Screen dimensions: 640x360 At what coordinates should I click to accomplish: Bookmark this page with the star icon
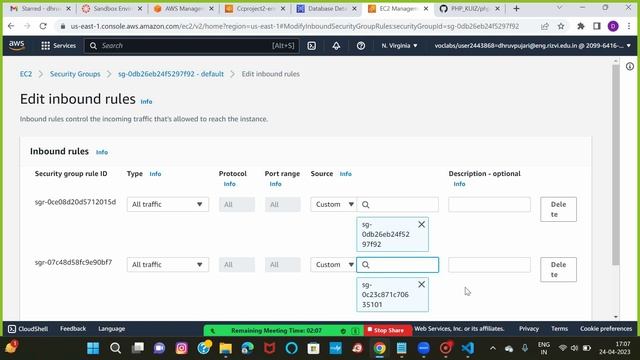click(x=561, y=26)
